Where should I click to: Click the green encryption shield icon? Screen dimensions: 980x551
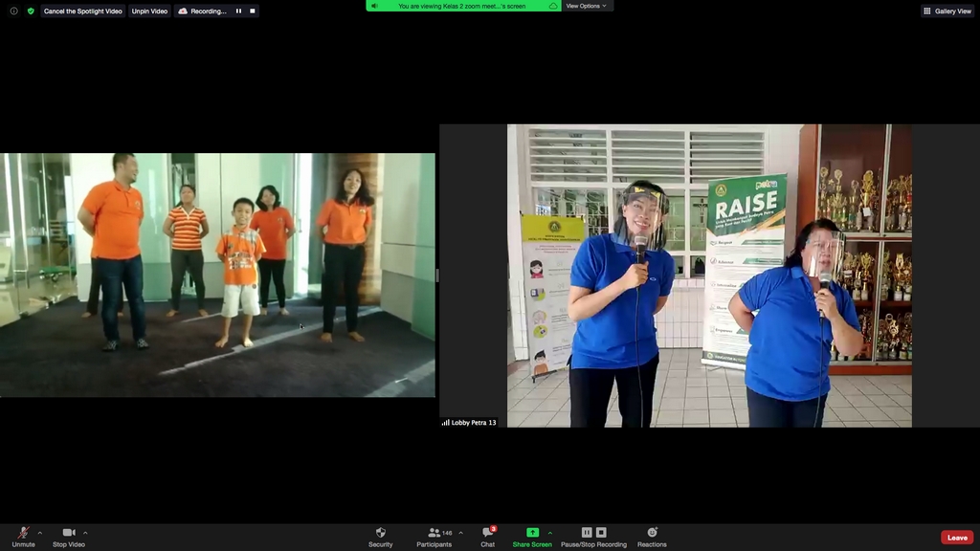[31, 11]
